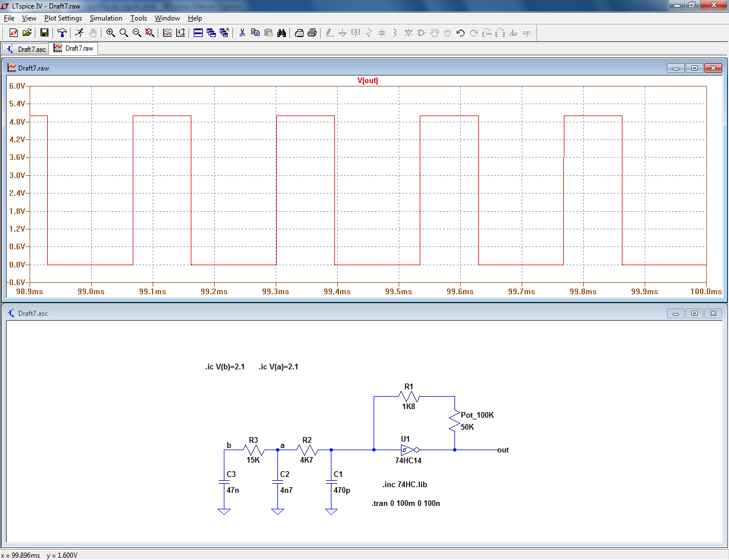Click the V(out) trace label

point(367,80)
